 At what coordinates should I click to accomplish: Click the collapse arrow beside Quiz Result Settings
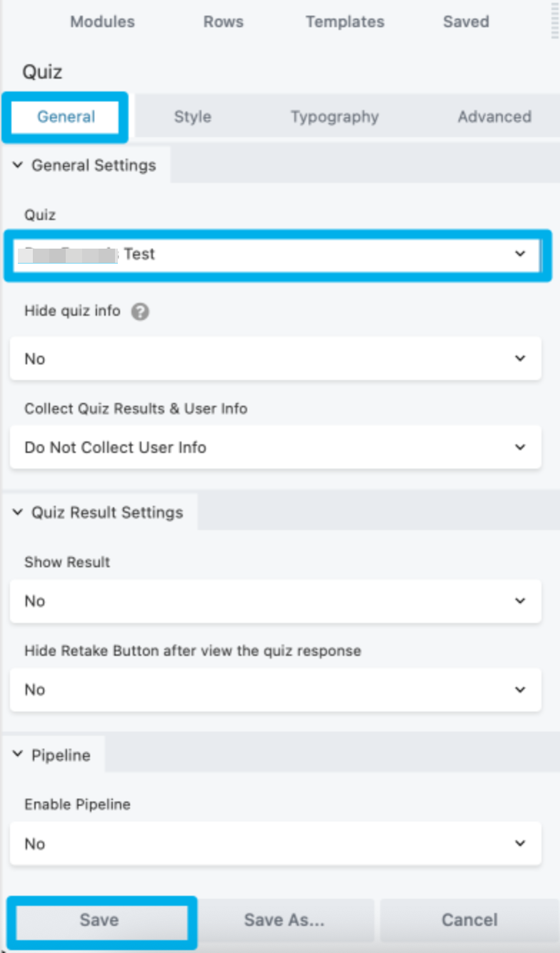click(17, 512)
